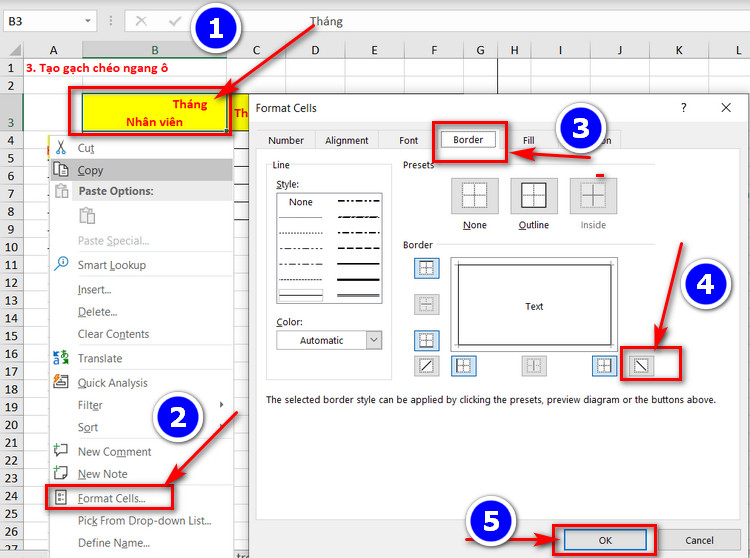Toggle the right border button

coord(604,366)
